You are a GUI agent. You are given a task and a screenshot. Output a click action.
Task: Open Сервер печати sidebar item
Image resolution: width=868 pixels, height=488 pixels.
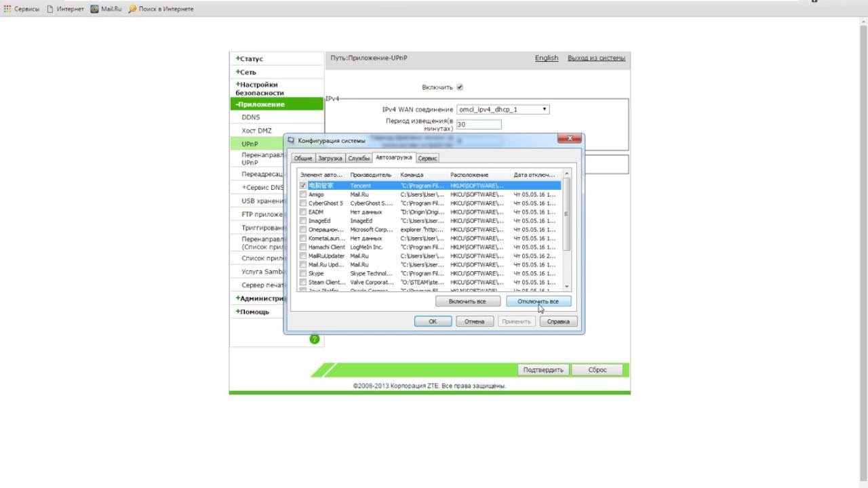tap(263, 285)
